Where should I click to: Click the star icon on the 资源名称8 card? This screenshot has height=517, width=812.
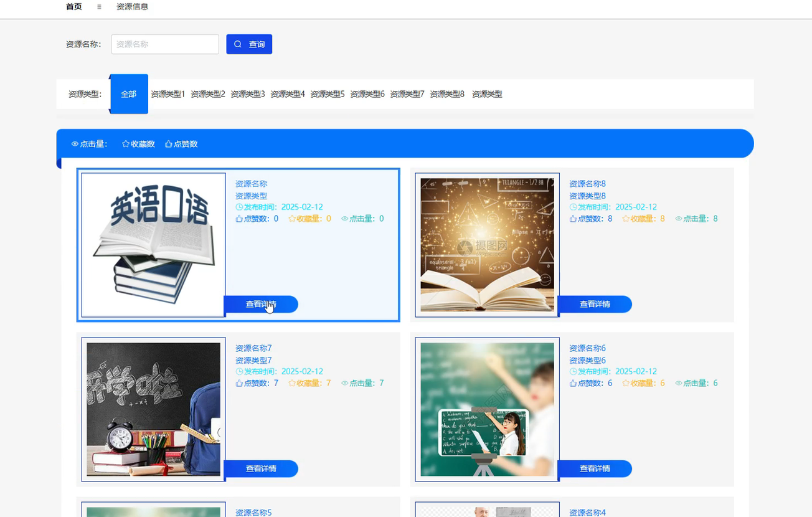pos(626,219)
